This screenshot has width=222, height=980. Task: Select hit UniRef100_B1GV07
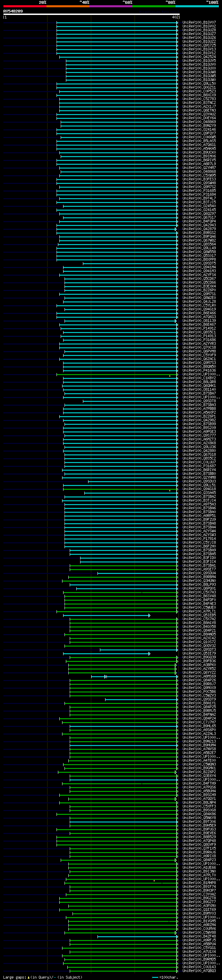tap(199, 23)
